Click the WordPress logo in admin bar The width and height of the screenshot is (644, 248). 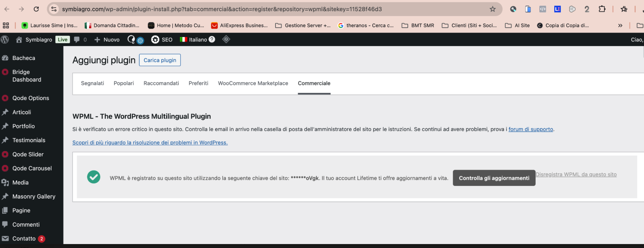[x=5, y=39]
